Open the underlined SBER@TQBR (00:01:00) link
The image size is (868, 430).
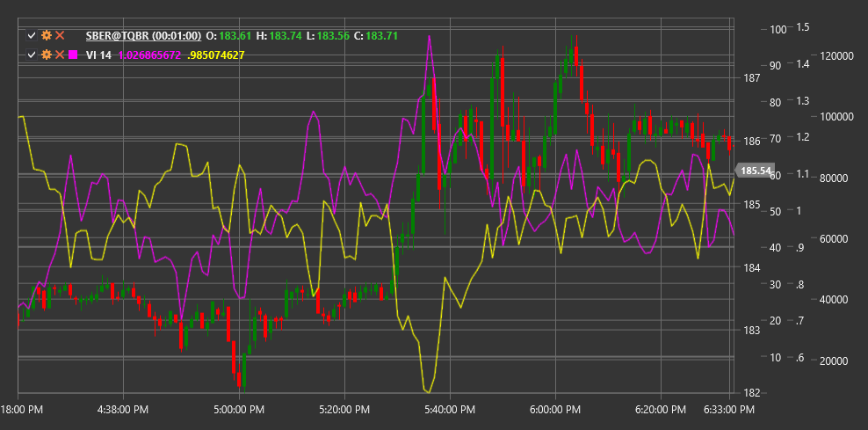(143, 35)
